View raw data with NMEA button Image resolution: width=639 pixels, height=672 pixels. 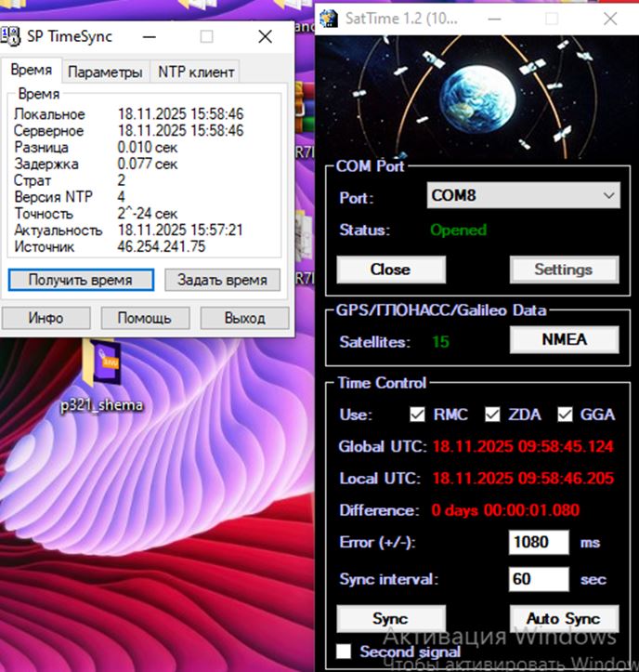pos(564,339)
